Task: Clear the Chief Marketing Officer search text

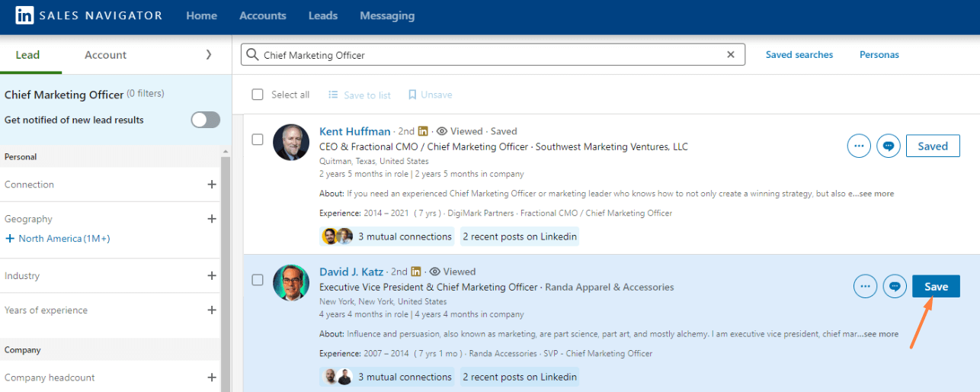Action: [x=731, y=55]
